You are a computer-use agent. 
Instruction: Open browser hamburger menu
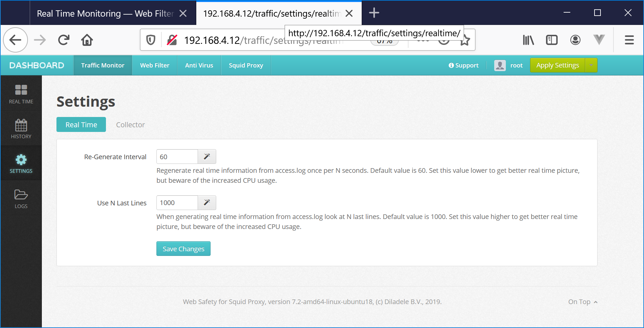pyautogui.click(x=629, y=40)
